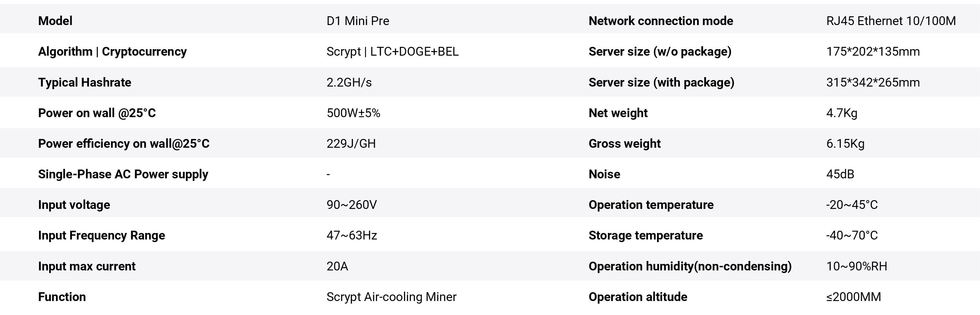Screen dimensions: 980x315
Task: Click the 175*202*135mm server size value
Action: (x=873, y=51)
